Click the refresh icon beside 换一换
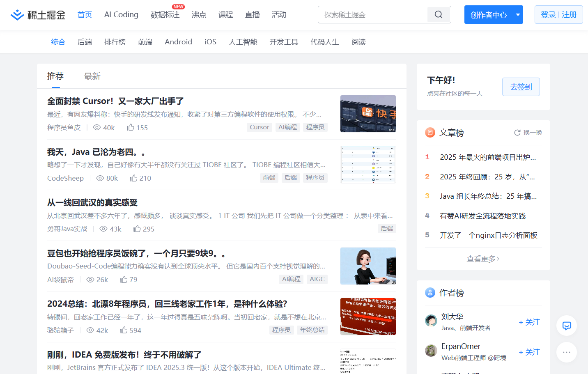This screenshot has width=588, height=374. [x=517, y=133]
